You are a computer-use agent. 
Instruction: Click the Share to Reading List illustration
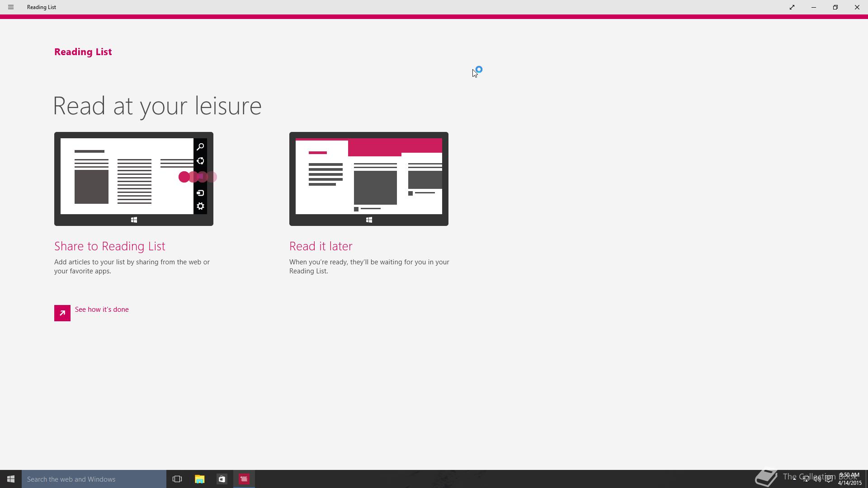pyautogui.click(x=134, y=179)
